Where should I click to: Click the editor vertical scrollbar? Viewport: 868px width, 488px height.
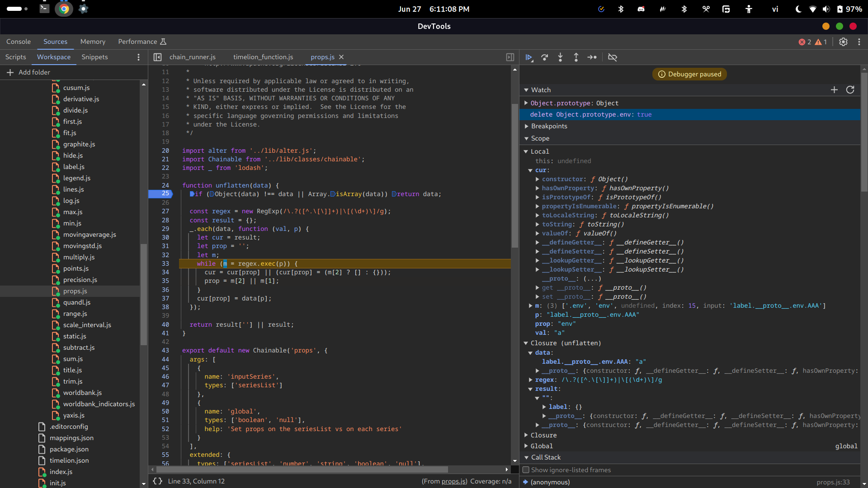coord(515,175)
